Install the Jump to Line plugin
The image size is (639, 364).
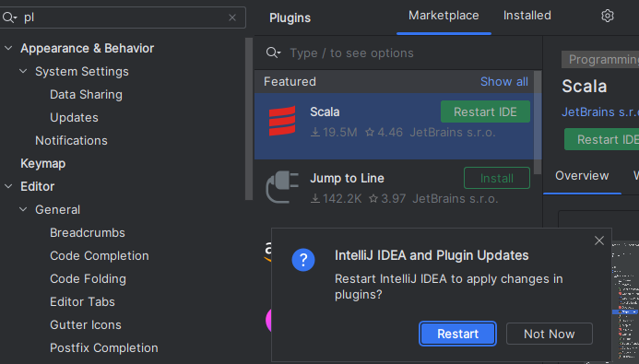497,178
